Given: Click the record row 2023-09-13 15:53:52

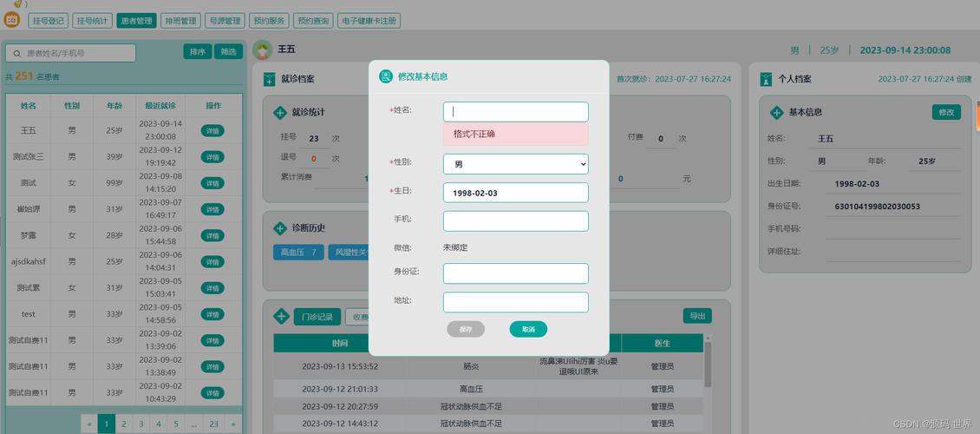Looking at the screenshot, I should click(x=489, y=366).
